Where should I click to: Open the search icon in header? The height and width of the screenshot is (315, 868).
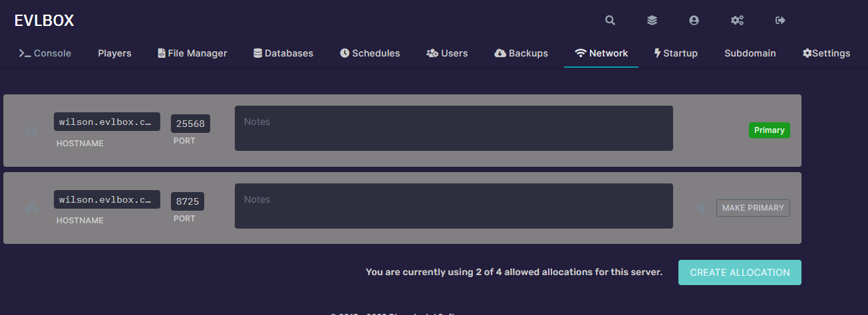point(610,21)
